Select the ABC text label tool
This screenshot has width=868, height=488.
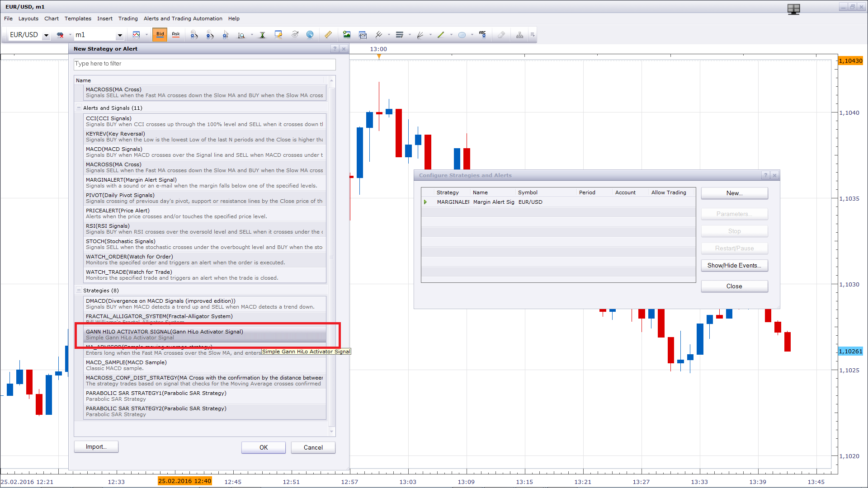(x=483, y=35)
